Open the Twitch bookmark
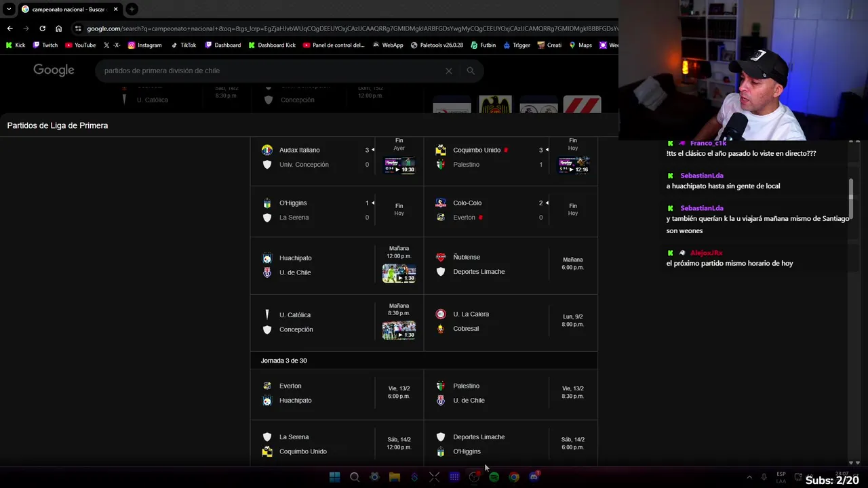Viewport: 868px width, 488px height. [45, 45]
